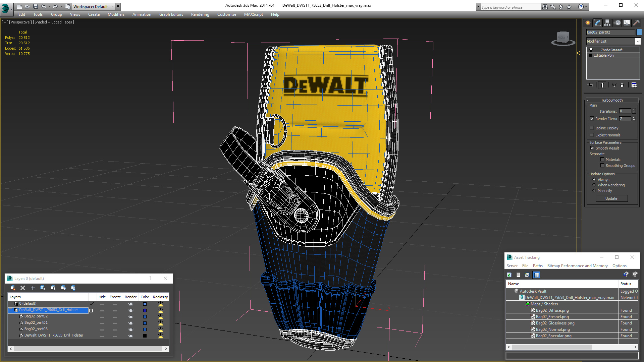
Task: Click tree view icon in Asset Tracking
Action: click(527, 275)
